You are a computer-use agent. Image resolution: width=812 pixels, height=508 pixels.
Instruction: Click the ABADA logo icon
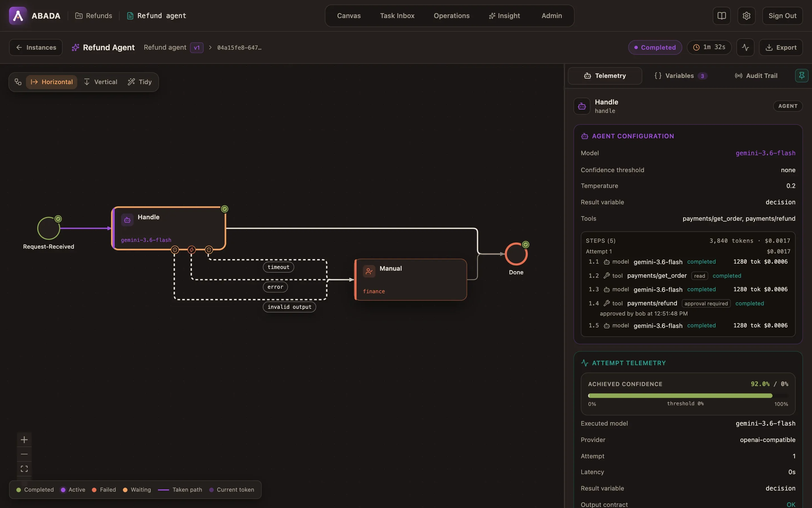[18, 16]
